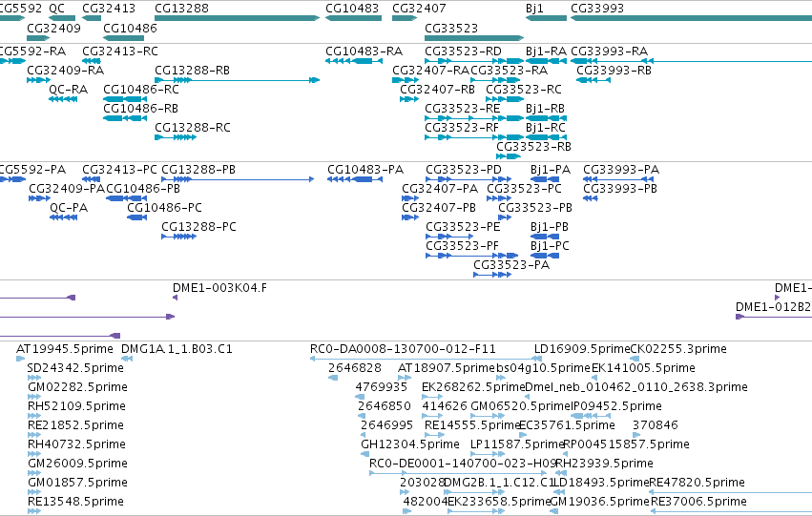The image size is (812, 516).
Task: Click protein CG33523-PF
Action: 471,257
